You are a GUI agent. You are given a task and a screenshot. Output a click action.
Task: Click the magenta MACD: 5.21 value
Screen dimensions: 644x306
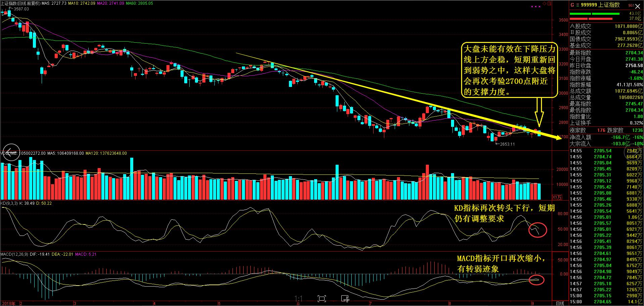pyautogui.click(x=86, y=254)
